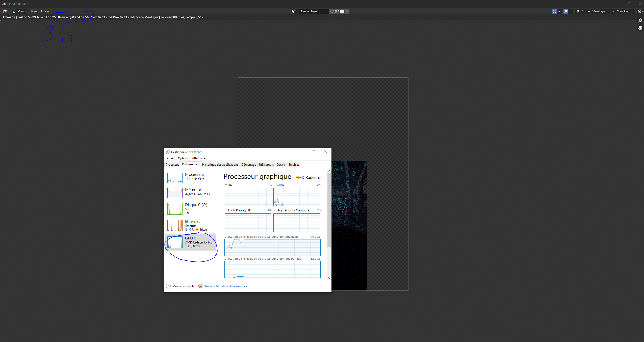The width and height of the screenshot is (644, 342).
Task: Switch to the Performance tab
Action: coord(191,164)
